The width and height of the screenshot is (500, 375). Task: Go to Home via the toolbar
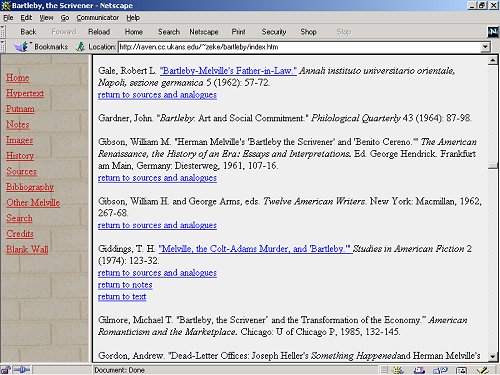pos(134,32)
